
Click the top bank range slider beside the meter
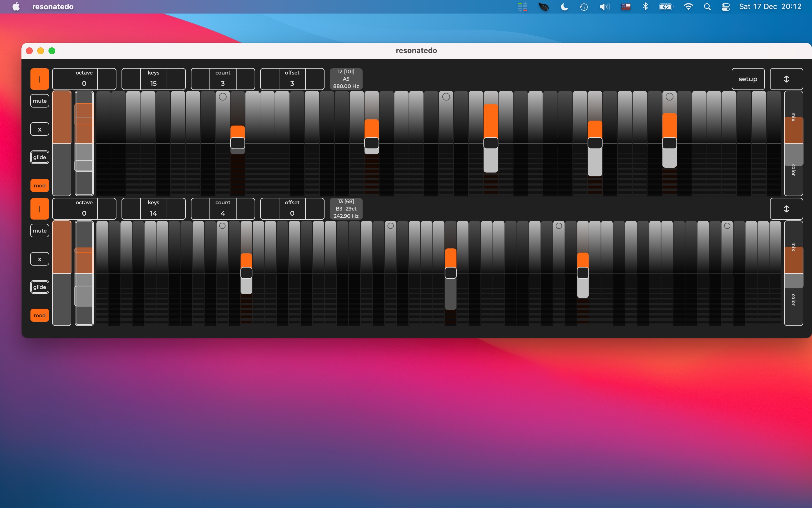tap(84, 143)
